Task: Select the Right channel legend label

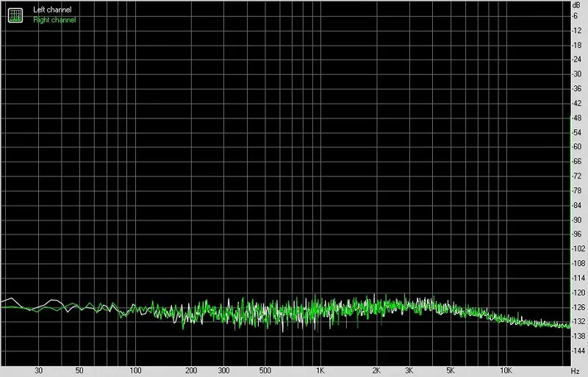Action: pos(54,20)
